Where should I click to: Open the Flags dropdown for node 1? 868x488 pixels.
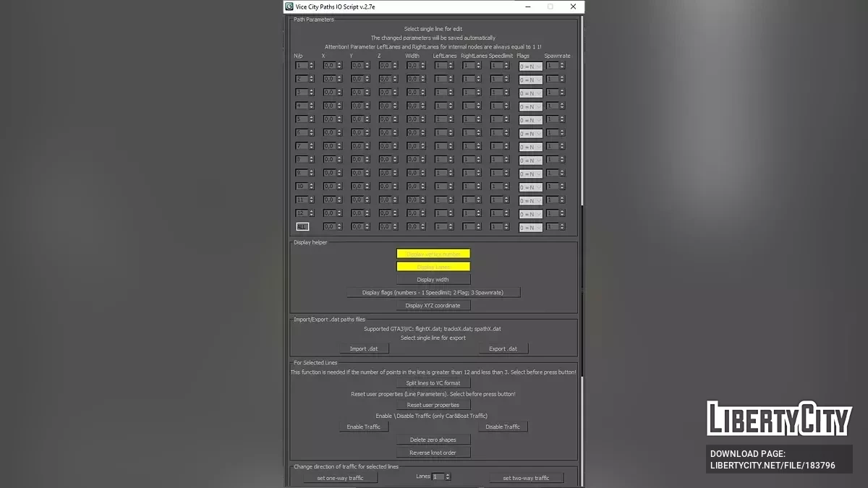click(530, 66)
